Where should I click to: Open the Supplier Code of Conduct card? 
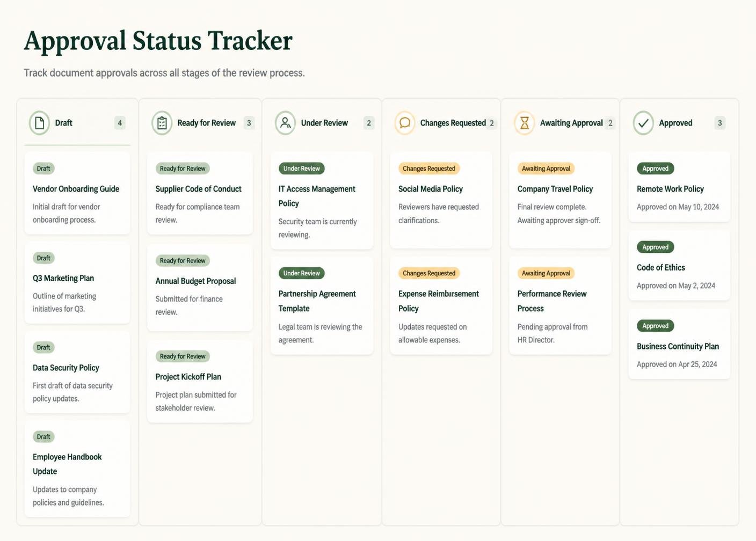(200, 193)
